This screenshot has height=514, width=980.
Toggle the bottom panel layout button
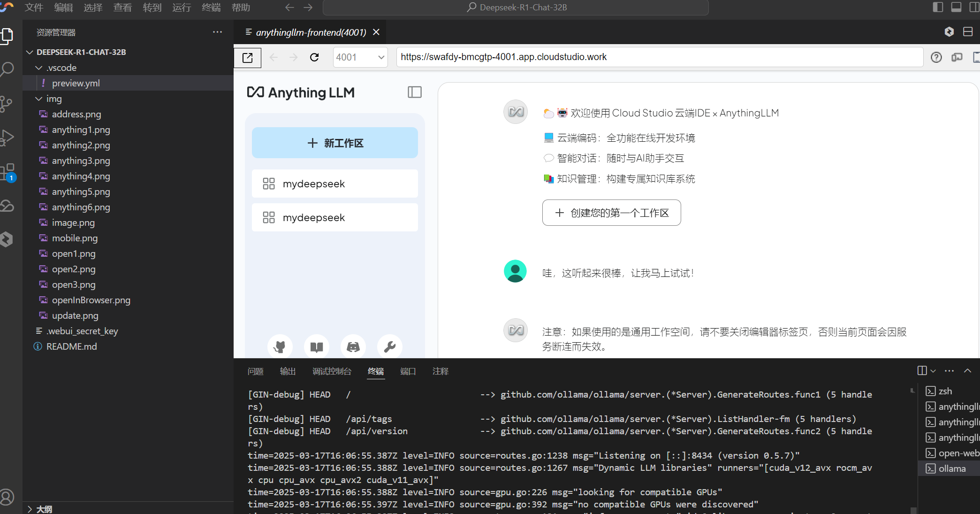tap(956, 7)
